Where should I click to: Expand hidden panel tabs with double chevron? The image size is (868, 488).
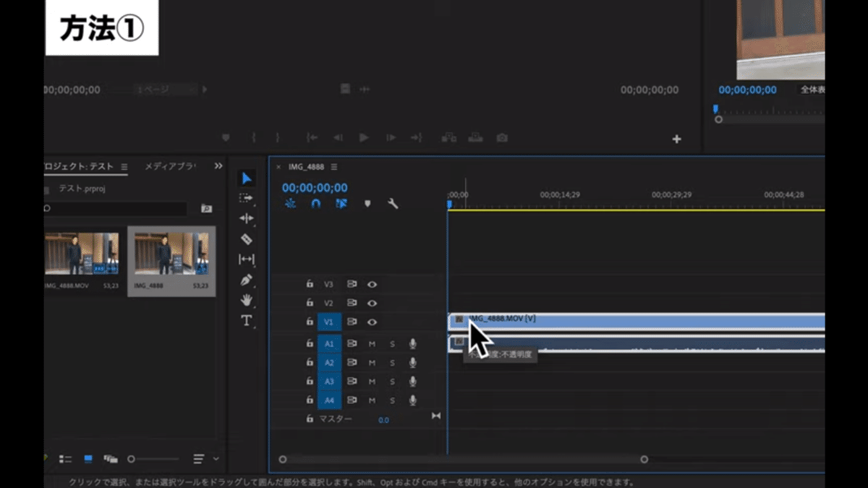coord(218,166)
